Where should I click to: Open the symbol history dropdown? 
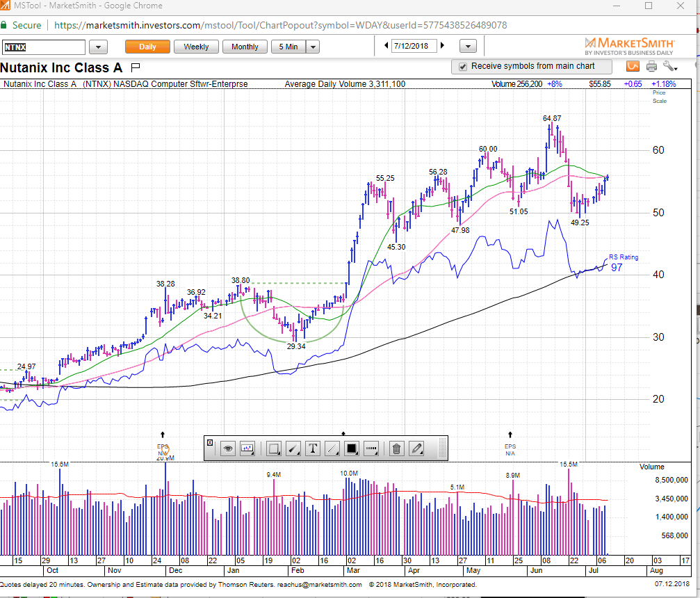click(x=98, y=47)
